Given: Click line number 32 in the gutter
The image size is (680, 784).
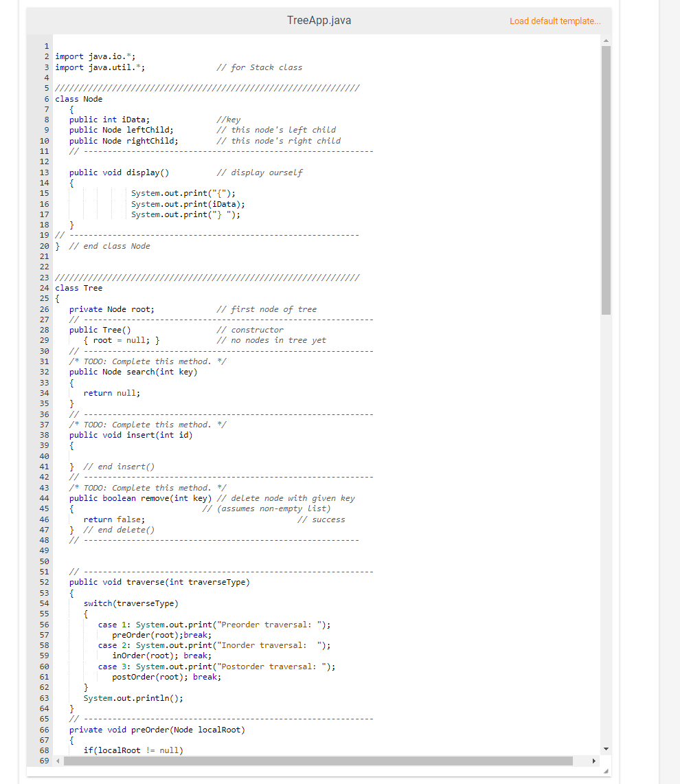Looking at the screenshot, I should [x=43, y=372].
